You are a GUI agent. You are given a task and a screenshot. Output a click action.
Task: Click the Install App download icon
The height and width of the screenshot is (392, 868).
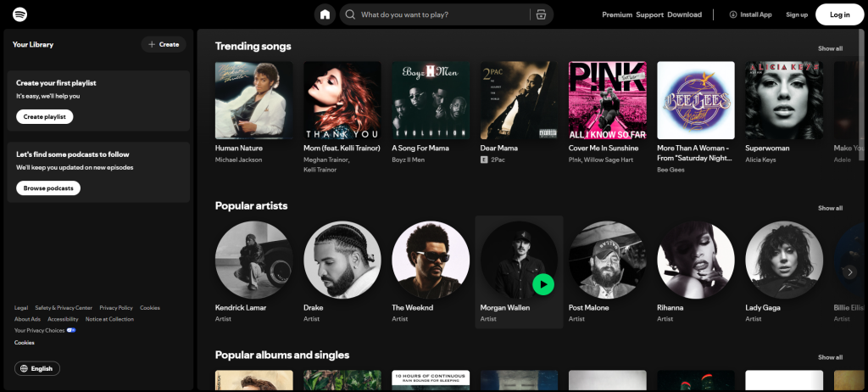[x=733, y=14]
